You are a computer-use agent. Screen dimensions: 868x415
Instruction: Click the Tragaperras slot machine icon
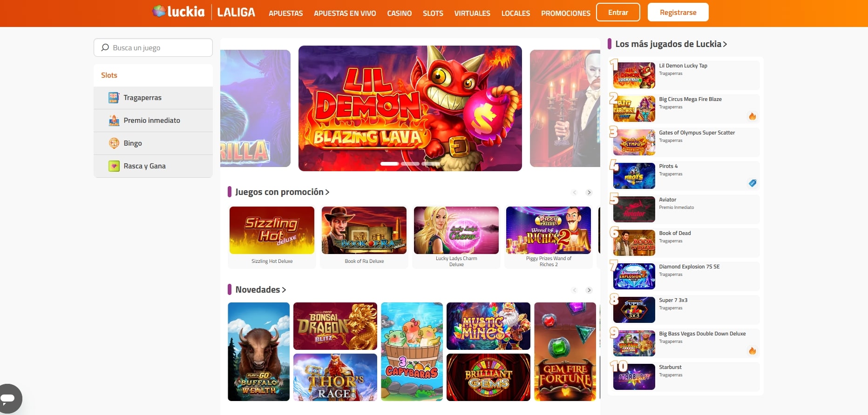click(114, 98)
